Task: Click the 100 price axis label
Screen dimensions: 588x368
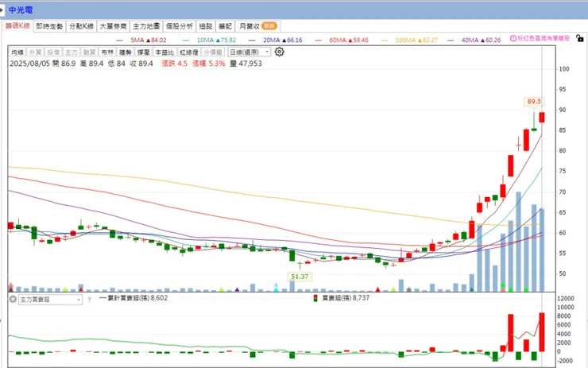Action: [564, 69]
